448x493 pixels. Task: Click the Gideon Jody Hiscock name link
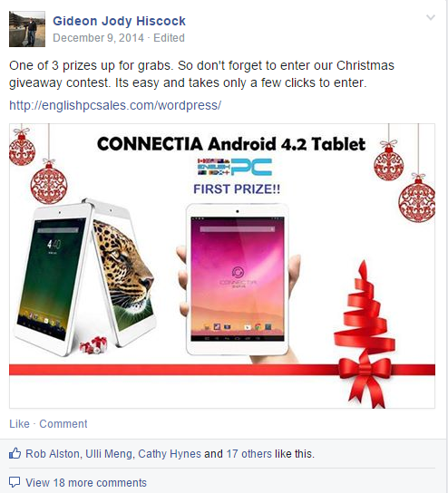119,21
